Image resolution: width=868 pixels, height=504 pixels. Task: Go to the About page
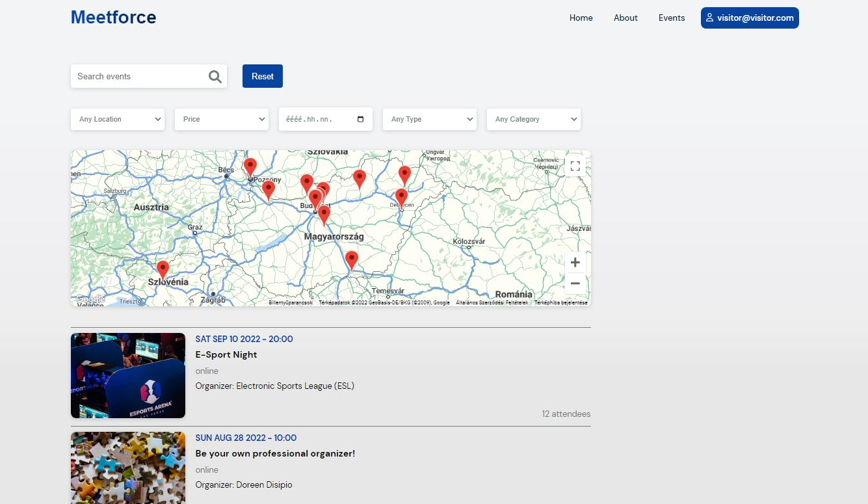click(x=625, y=18)
